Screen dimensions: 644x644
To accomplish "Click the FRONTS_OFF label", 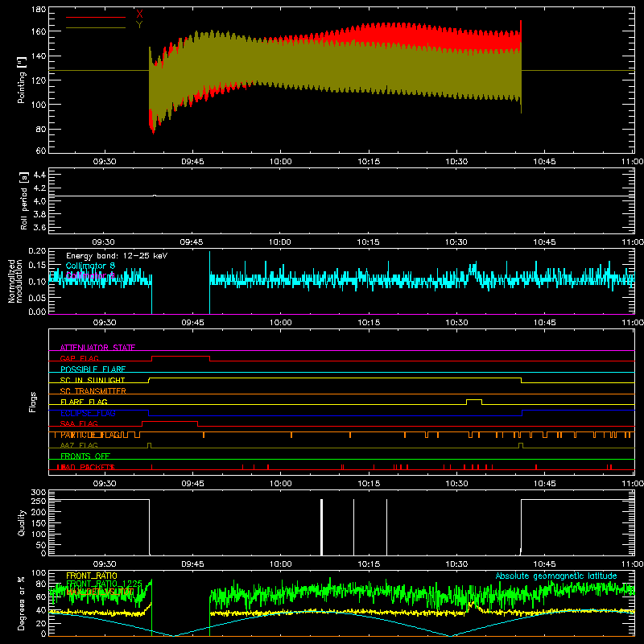I will (x=85, y=456).
